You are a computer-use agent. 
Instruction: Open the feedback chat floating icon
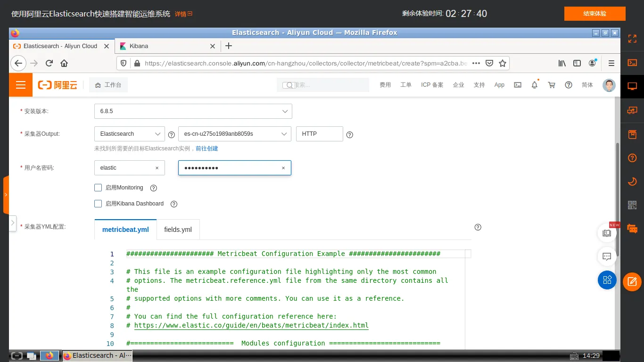tap(607, 257)
